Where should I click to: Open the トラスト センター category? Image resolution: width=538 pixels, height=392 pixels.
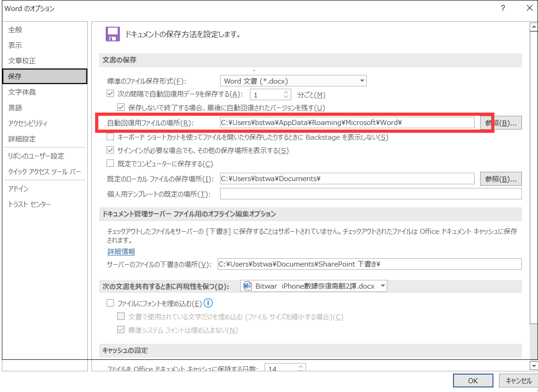click(x=29, y=205)
